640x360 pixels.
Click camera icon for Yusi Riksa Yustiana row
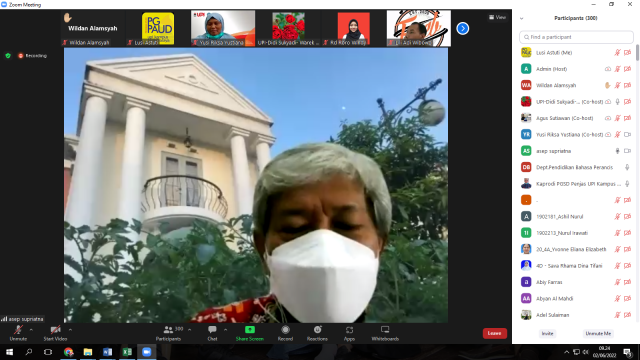pyautogui.click(x=627, y=134)
